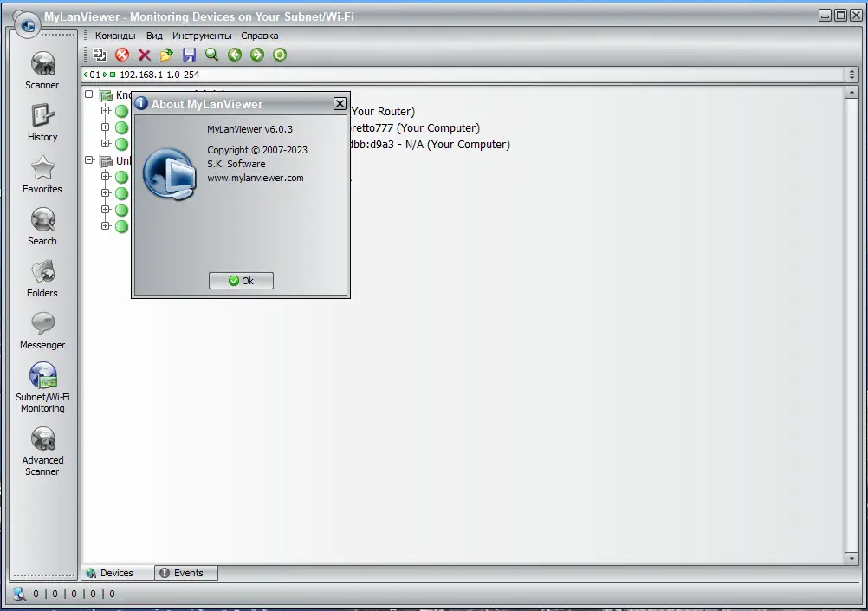Open the Справка menu

click(x=260, y=36)
